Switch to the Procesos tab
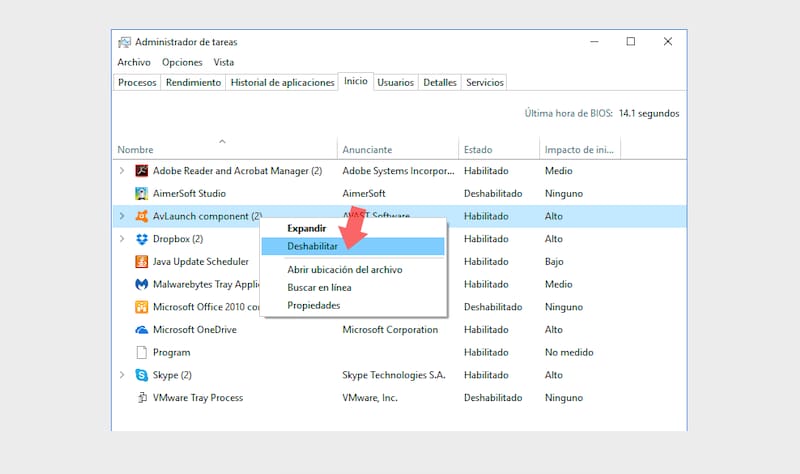This screenshot has height=474, width=800. click(137, 83)
